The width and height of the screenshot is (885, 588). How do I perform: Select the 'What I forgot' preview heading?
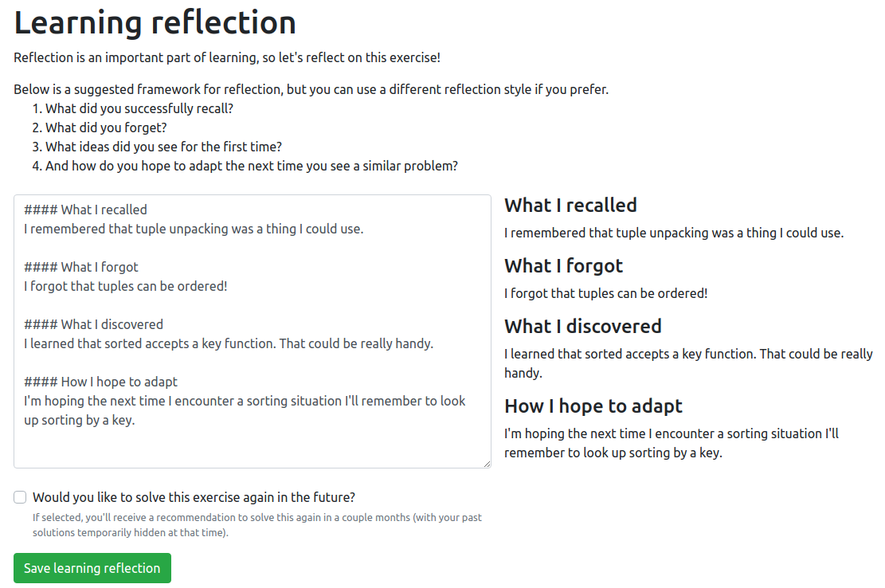(563, 265)
